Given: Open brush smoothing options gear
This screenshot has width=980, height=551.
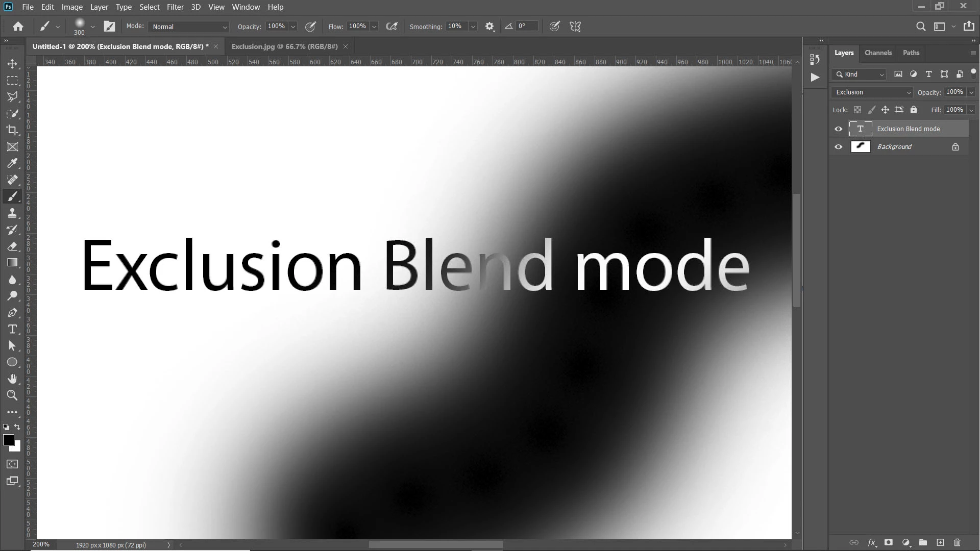Looking at the screenshot, I should click(489, 27).
